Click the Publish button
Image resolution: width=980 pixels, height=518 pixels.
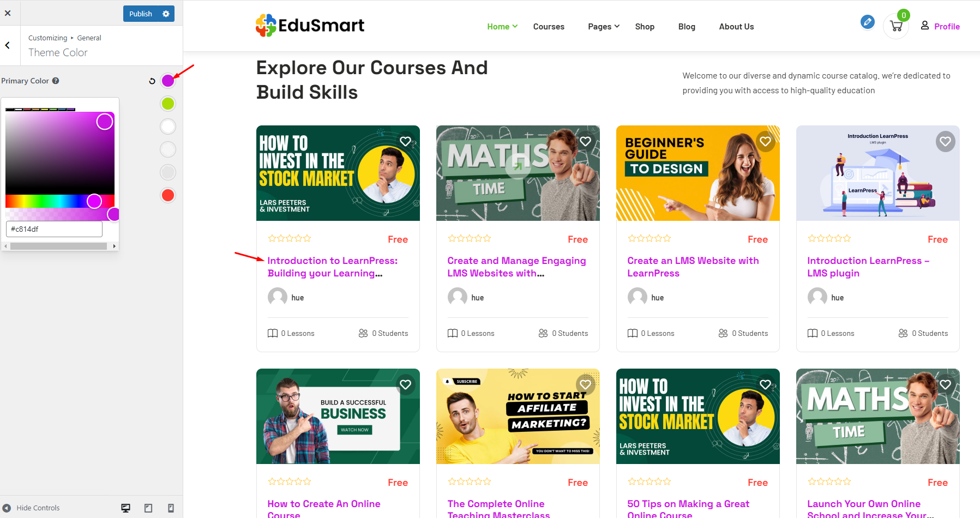point(140,14)
